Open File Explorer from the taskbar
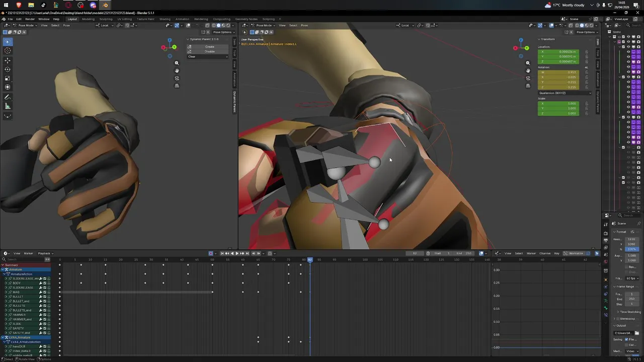 point(31,5)
